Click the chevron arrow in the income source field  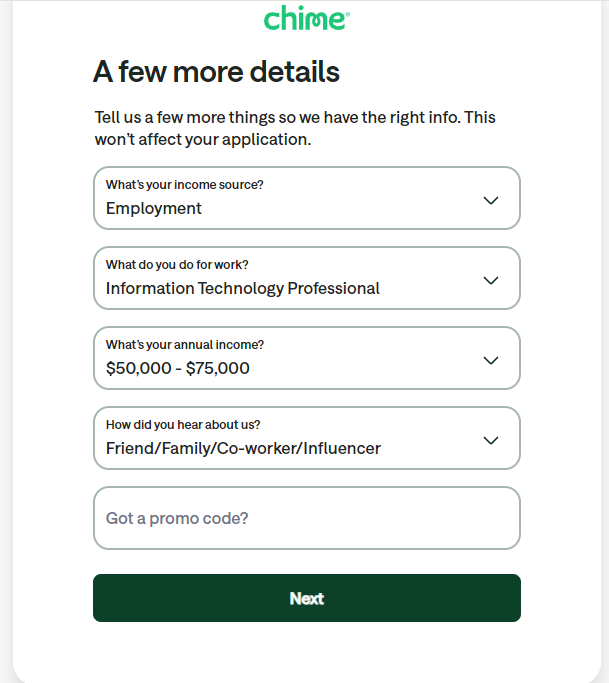(490, 200)
